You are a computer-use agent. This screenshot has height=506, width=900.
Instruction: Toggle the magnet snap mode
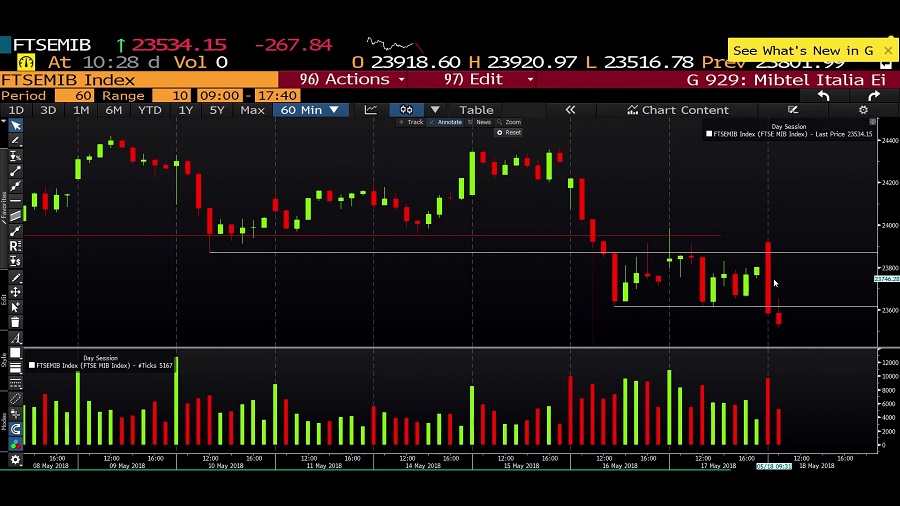[x=15, y=429]
